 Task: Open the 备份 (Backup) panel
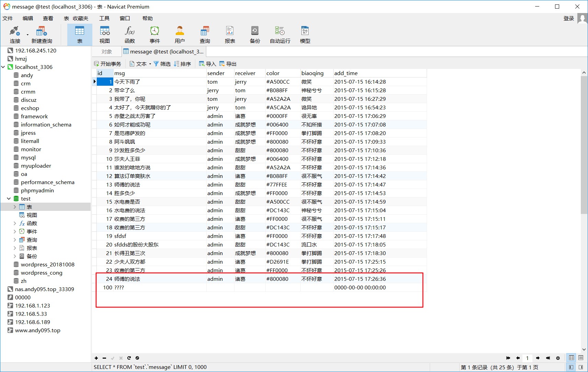(x=255, y=34)
